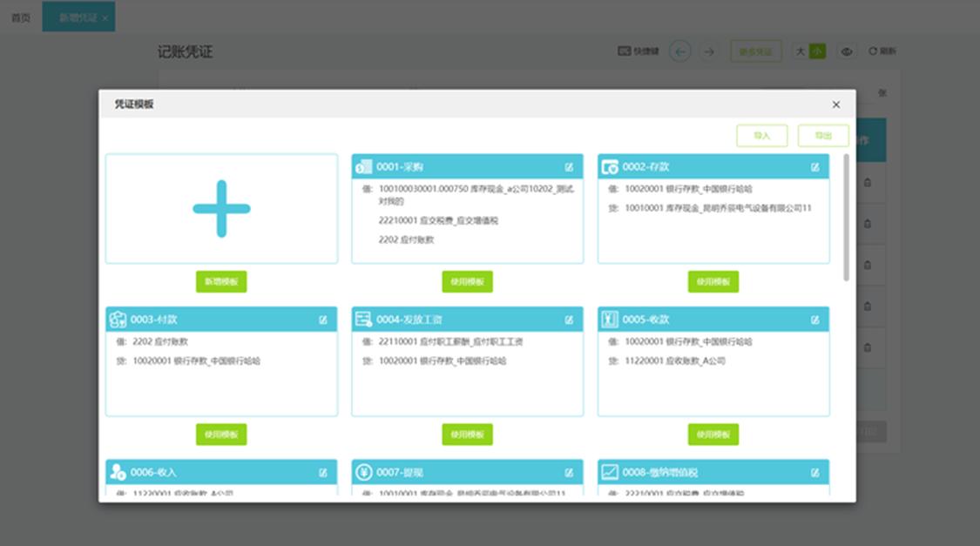Open the edit icon on 0002-存款 template

pos(814,166)
